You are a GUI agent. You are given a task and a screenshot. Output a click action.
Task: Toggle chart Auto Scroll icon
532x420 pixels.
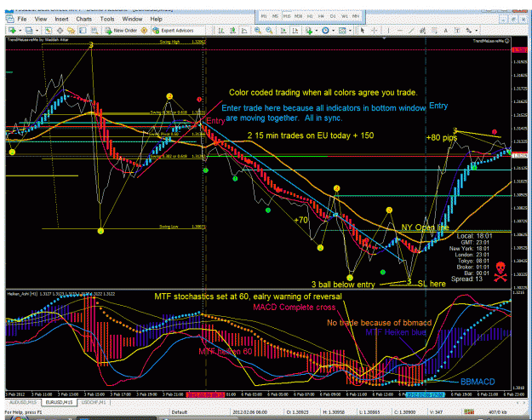pos(283,31)
